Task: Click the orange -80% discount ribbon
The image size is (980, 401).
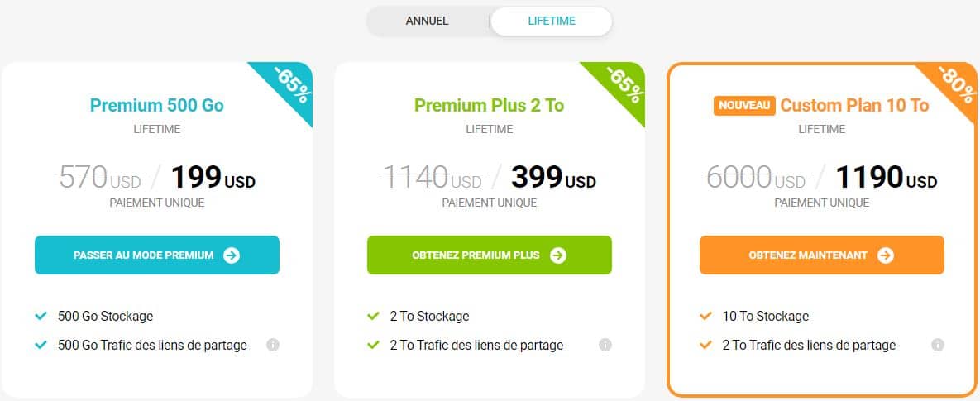Action: (956, 84)
